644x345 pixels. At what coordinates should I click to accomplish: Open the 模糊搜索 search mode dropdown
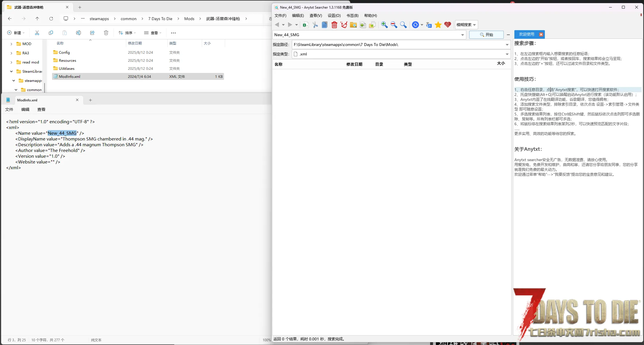(x=466, y=25)
